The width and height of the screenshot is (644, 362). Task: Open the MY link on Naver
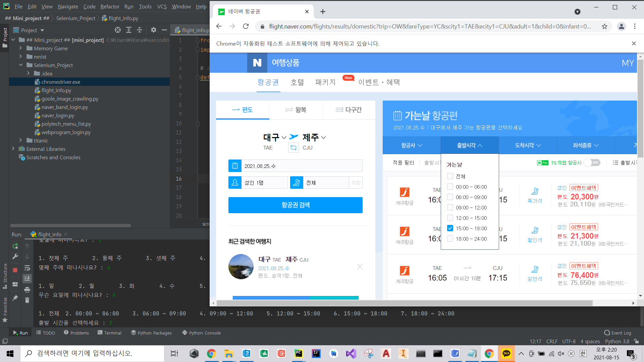point(628,63)
